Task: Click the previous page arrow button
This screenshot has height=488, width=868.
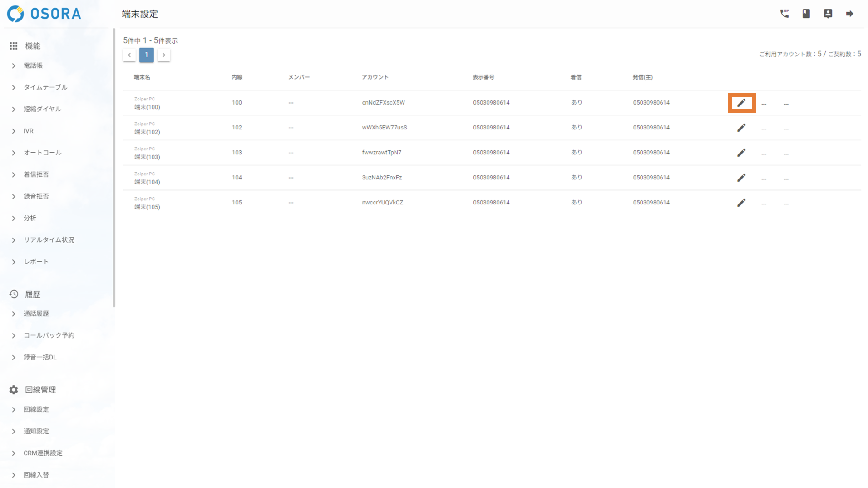Action: (129, 55)
